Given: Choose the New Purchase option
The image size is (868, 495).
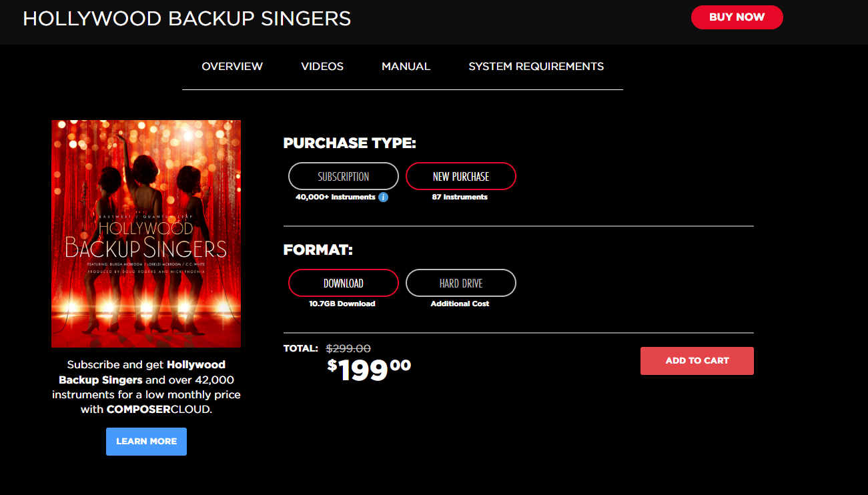Looking at the screenshot, I should [460, 177].
